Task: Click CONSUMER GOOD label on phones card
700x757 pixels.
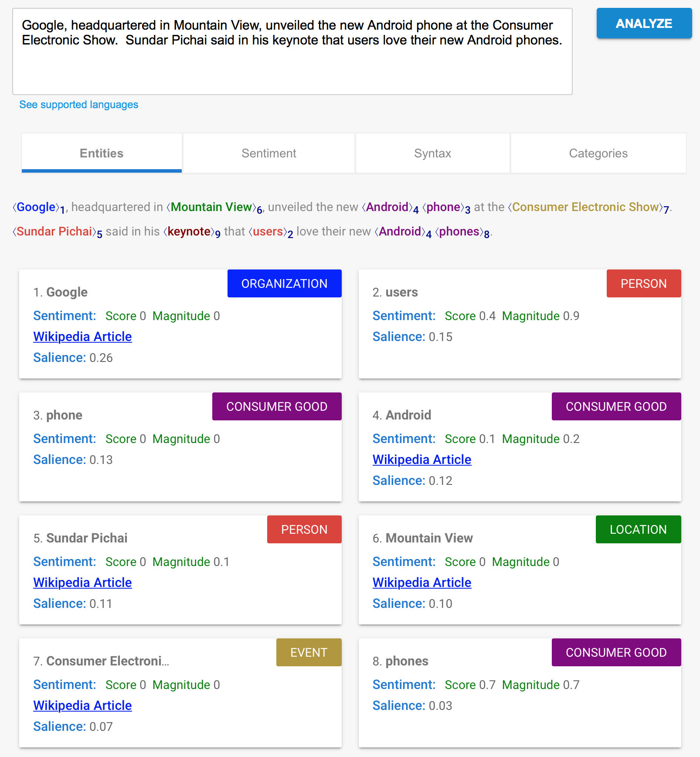Action: (x=616, y=652)
